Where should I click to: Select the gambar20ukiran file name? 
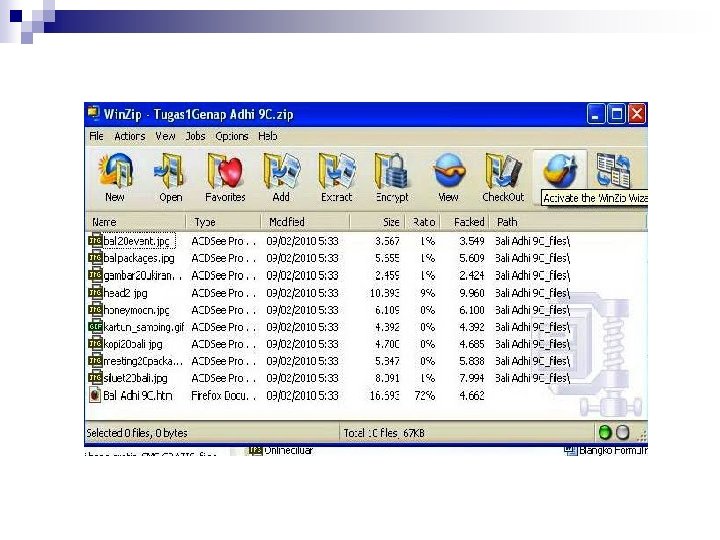142,276
